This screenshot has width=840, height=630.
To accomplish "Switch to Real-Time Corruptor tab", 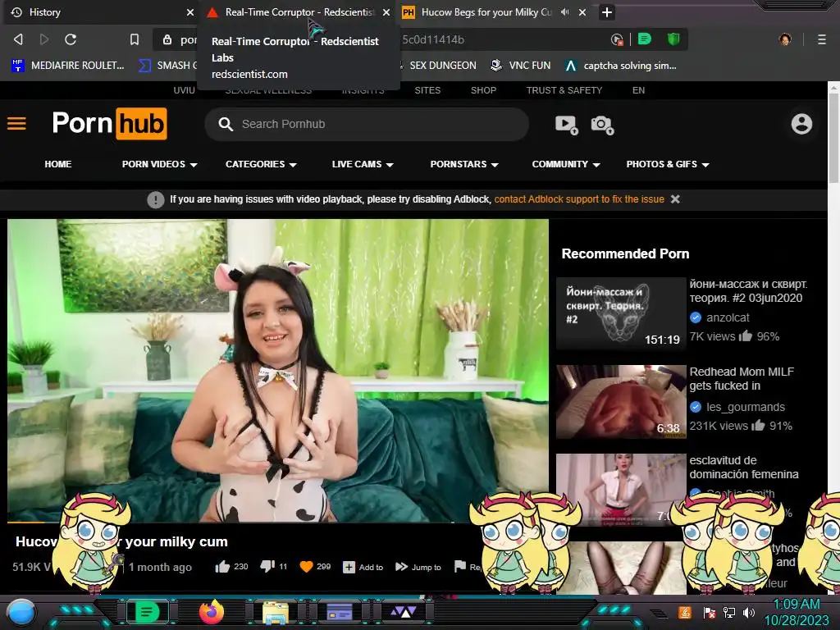I will point(298,12).
